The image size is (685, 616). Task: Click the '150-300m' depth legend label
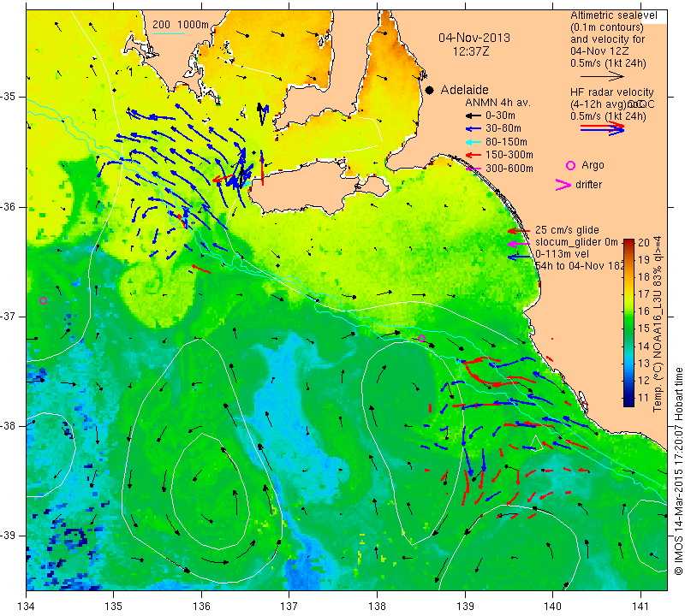point(509,155)
